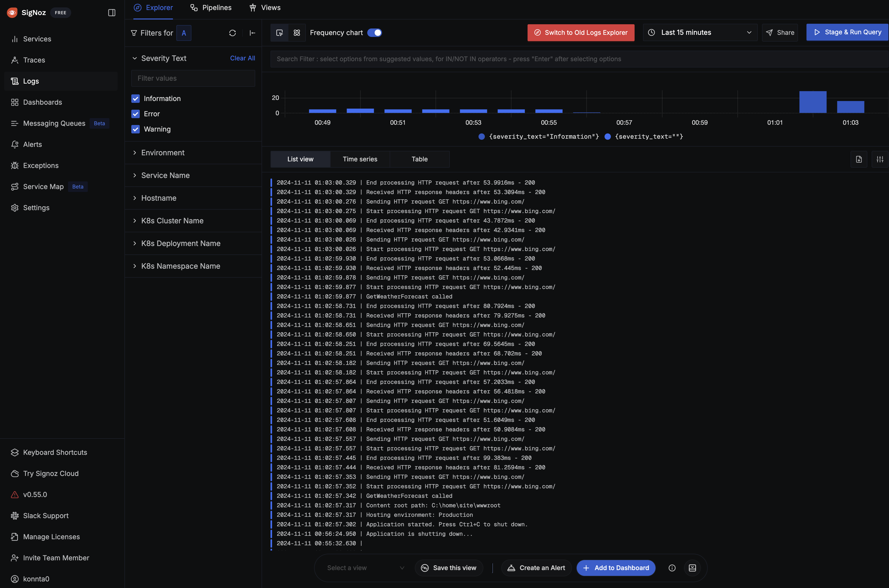
Task: Click the refresh filters icon
Action: pos(233,33)
